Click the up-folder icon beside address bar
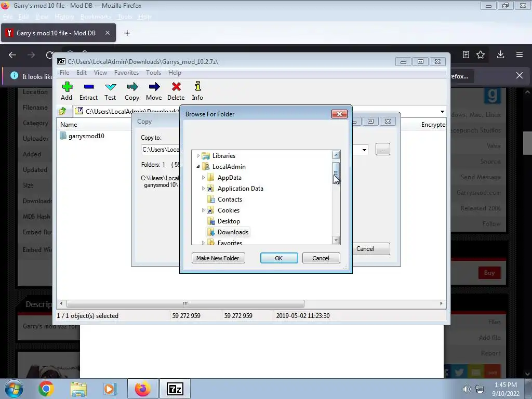Screen dimensions: 532x399 (63, 111)
